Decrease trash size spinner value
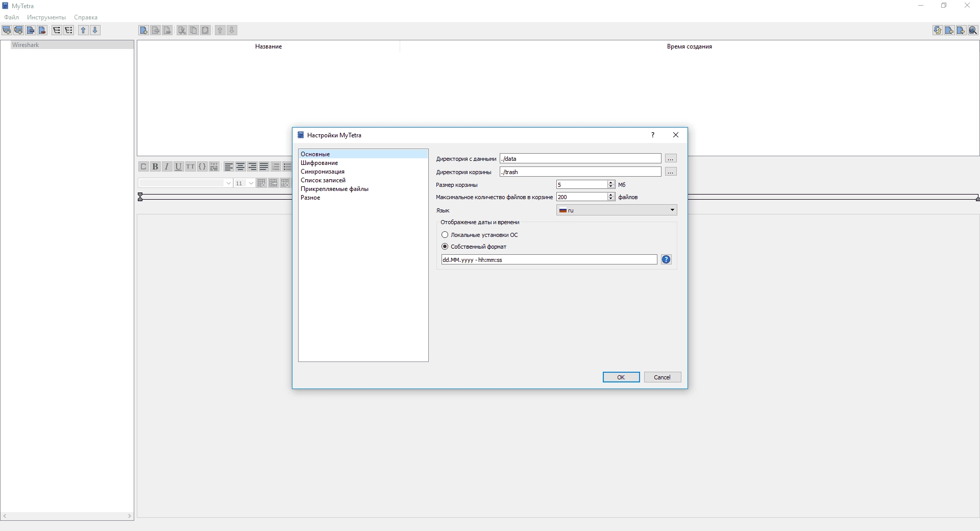 tap(611, 186)
